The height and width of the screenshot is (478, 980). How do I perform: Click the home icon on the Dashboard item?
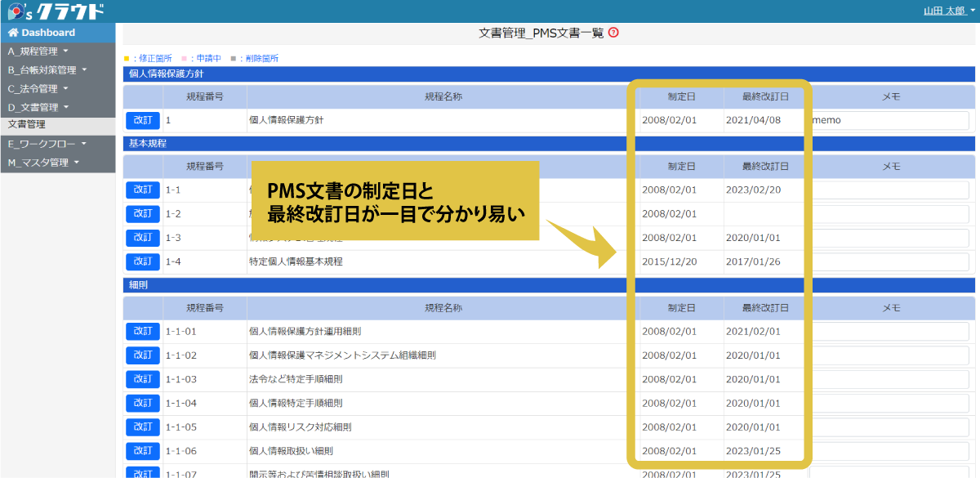(14, 32)
